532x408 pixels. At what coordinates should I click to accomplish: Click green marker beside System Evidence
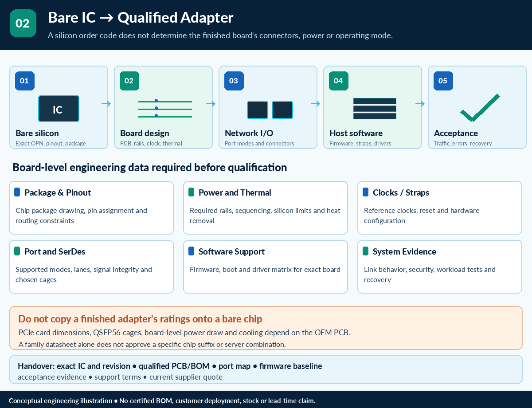tap(366, 251)
